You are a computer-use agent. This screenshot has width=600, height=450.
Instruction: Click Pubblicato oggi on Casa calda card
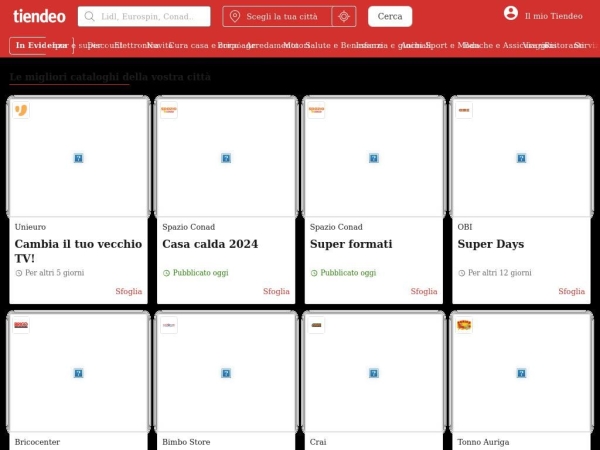(201, 273)
